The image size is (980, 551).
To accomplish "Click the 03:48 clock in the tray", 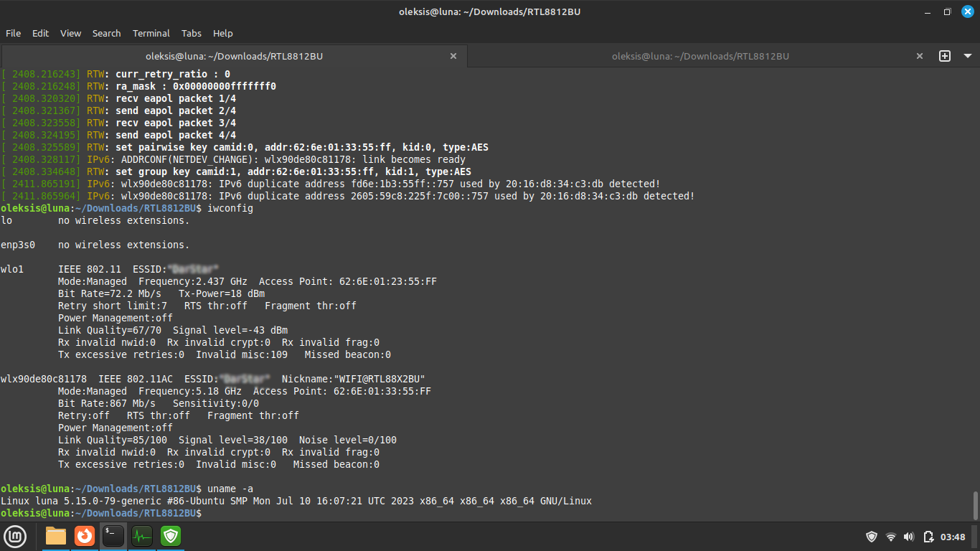I will 955,536.
